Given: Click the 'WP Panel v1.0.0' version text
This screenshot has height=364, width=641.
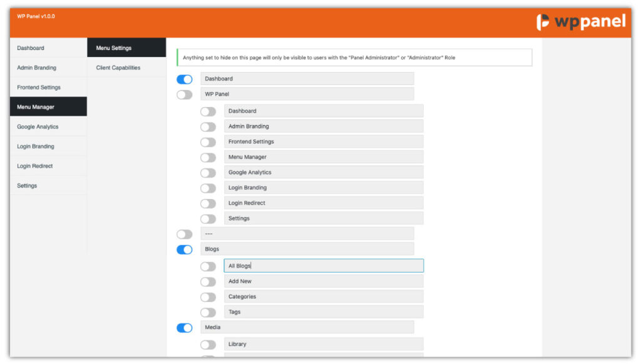Looking at the screenshot, I should 36,16.
